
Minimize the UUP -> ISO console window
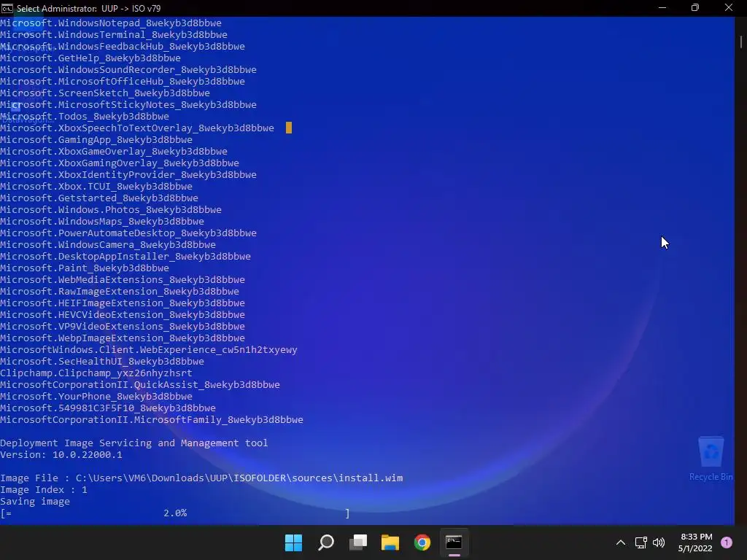662,8
